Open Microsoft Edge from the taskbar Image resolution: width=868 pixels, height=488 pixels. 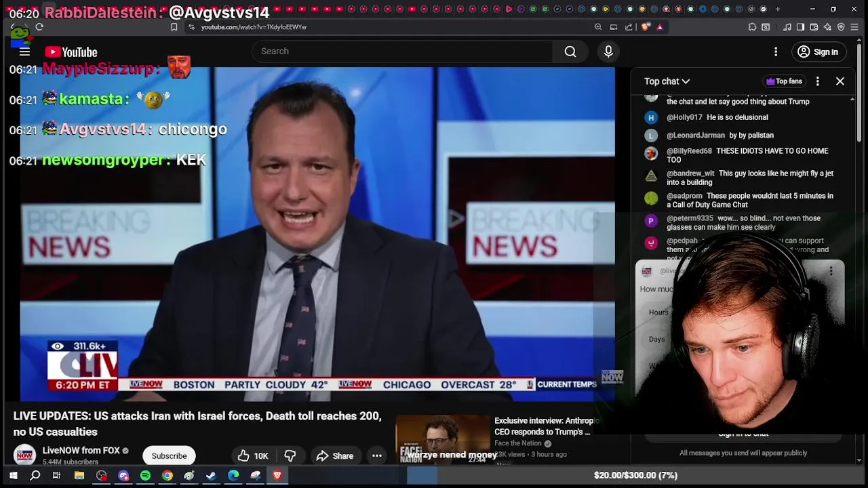(233, 476)
